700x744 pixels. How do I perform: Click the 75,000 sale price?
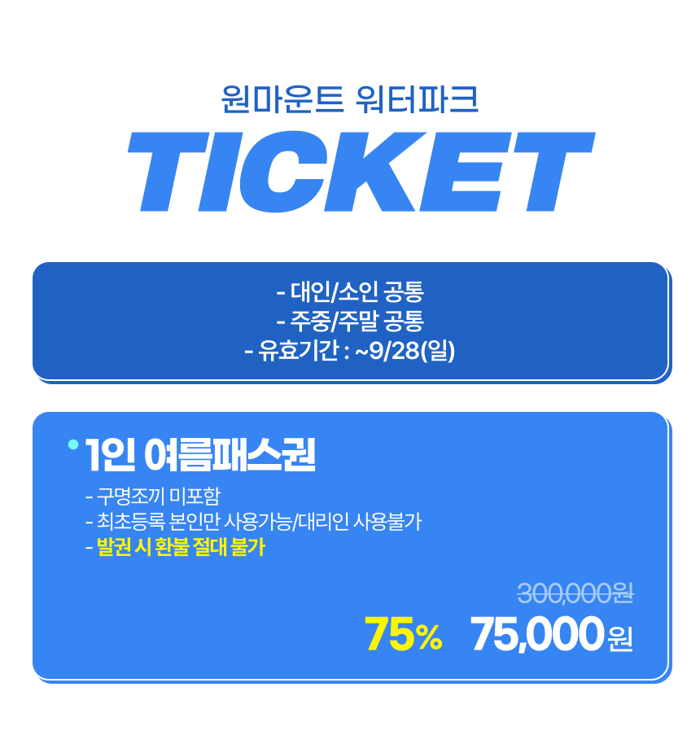pyautogui.click(x=537, y=634)
